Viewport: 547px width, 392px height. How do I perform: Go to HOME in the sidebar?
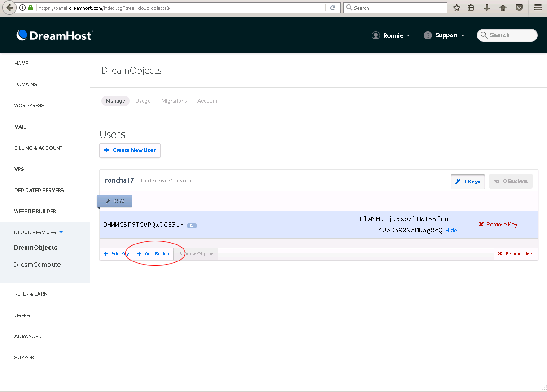pos(22,63)
